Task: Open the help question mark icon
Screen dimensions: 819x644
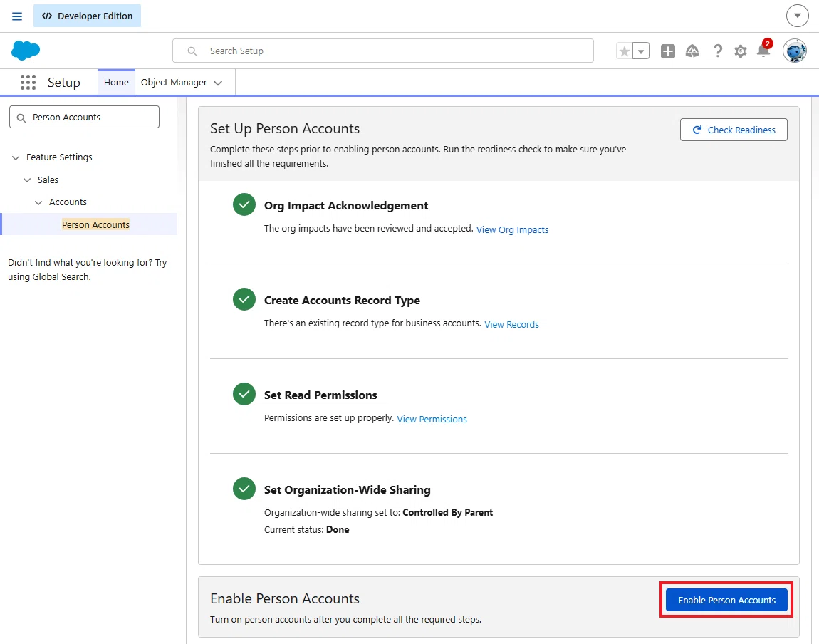Action: point(718,51)
